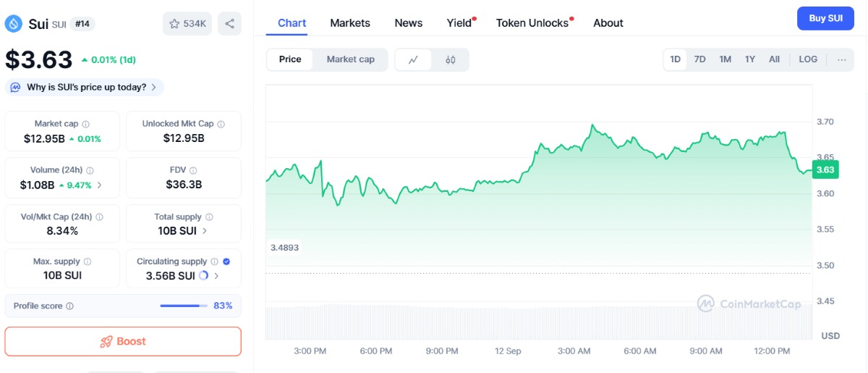Image resolution: width=868 pixels, height=373 pixels.
Task: Click the 0.01% (1d) price change
Action: click(x=108, y=59)
